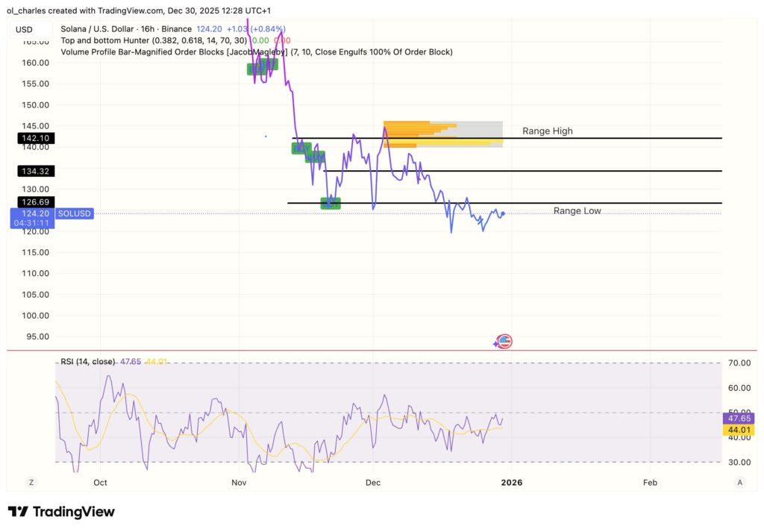Click the US flag sticker on the chart
The width and height of the screenshot is (764, 532).
pos(504,341)
